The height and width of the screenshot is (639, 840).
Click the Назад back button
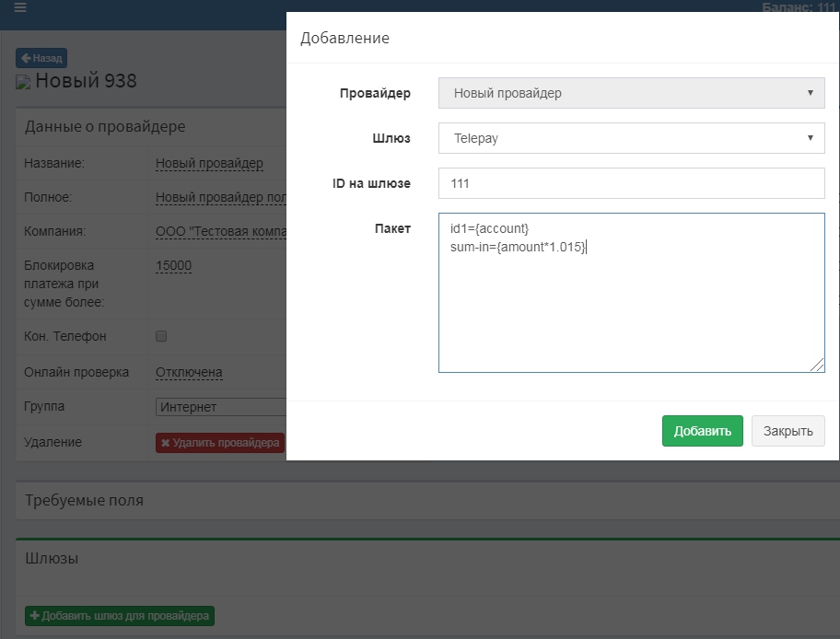point(41,58)
